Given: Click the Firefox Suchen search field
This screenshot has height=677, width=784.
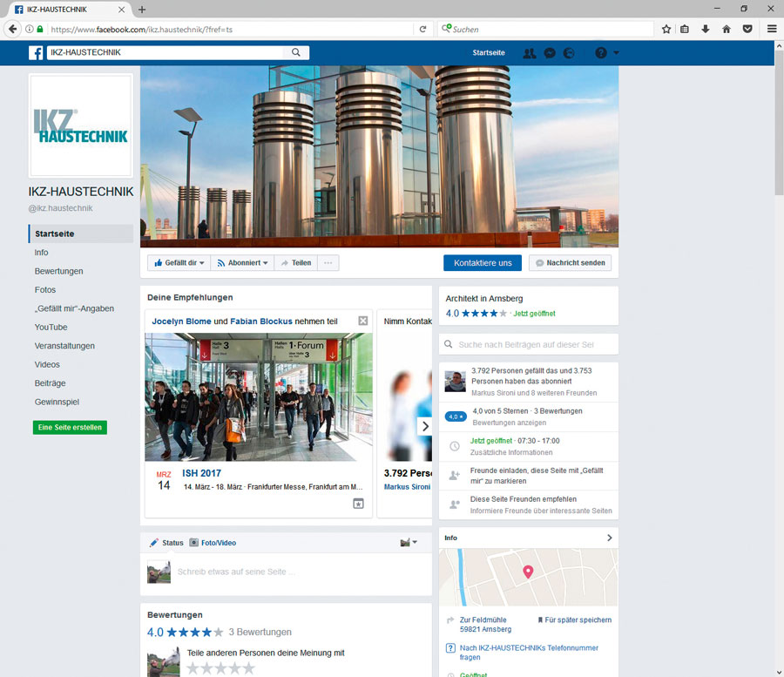Looking at the screenshot, I should tap(545, 30).
